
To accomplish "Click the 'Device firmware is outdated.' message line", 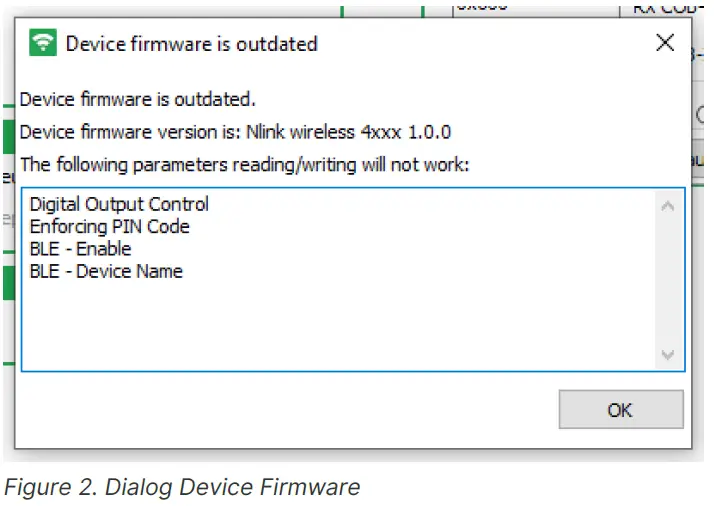I will [137, 99].
